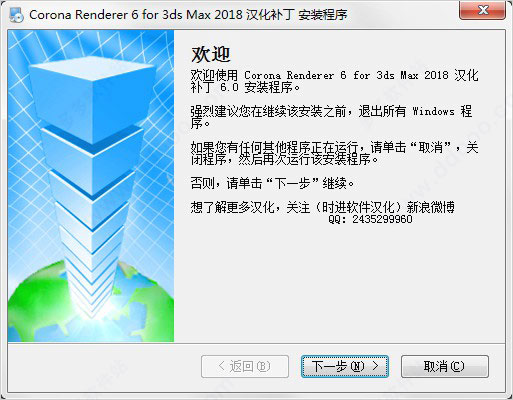Click the 欢迎使用 Corona Renderer 6 paragraph

(x=334, y=81)
